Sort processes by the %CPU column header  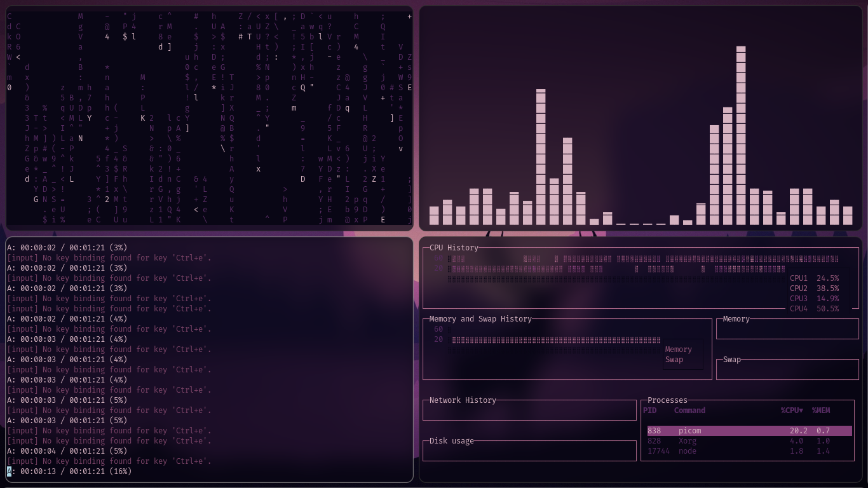click(x=791, y=410)
